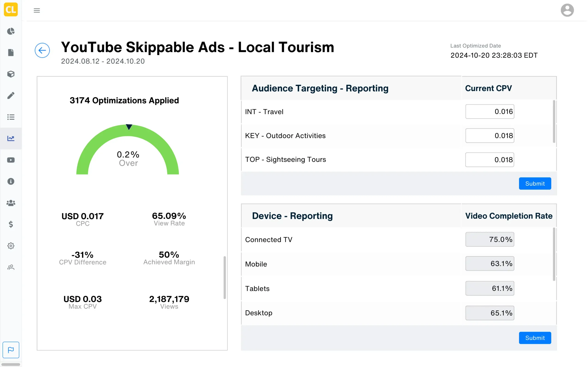This screenshot has width=588, height=367.
Task: Select the pencil edit icon in sidebar
Action: (11, 96)
